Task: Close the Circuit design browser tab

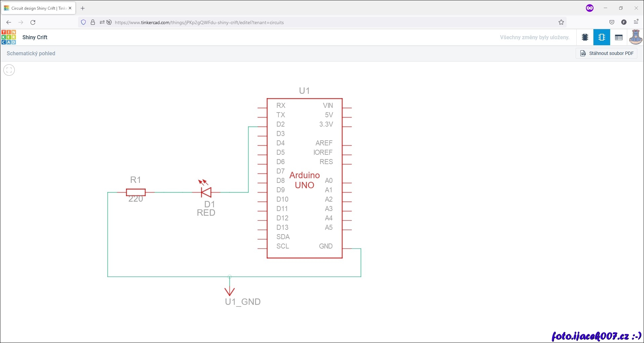Action: pos(70,8)
